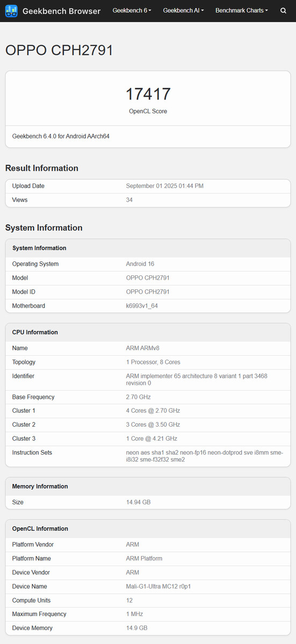
Task: Select Platform Name value ARM Platform
Action: (144, 558)
